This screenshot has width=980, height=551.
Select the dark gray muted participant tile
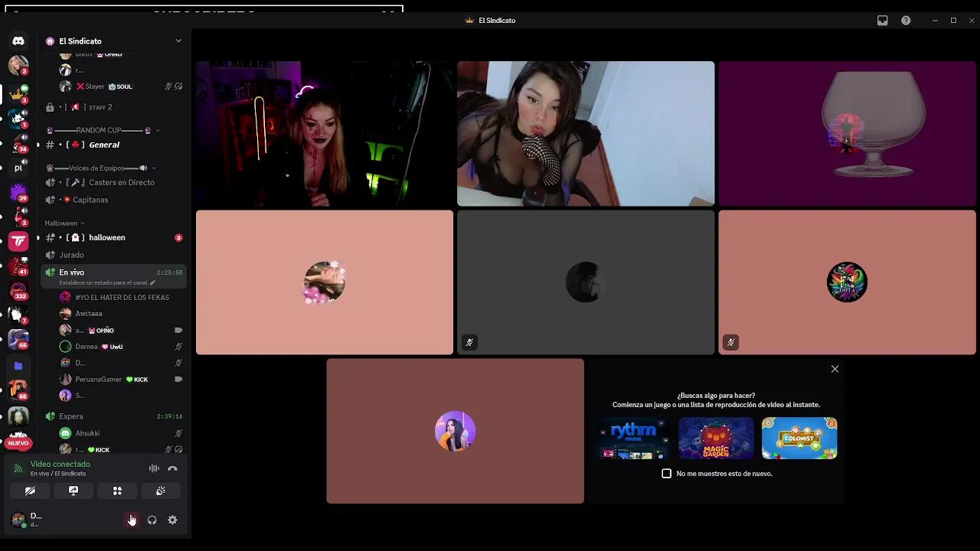pos(586,282)
